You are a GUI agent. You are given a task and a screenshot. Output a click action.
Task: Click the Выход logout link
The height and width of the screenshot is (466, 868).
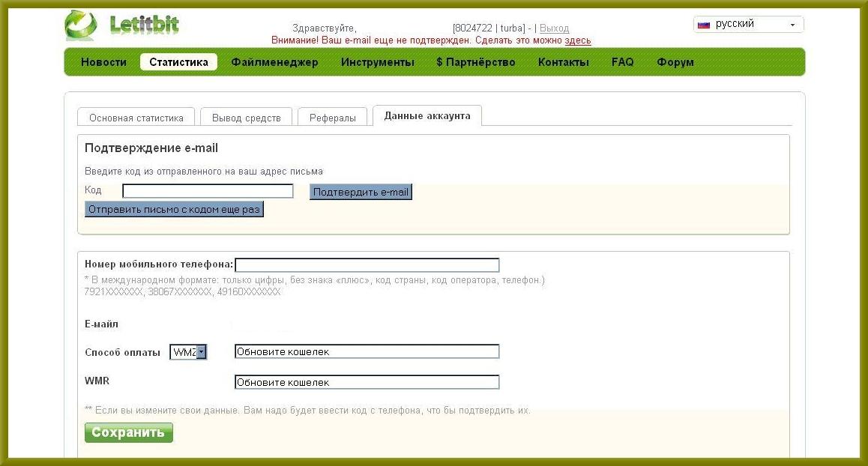(554, 28)
